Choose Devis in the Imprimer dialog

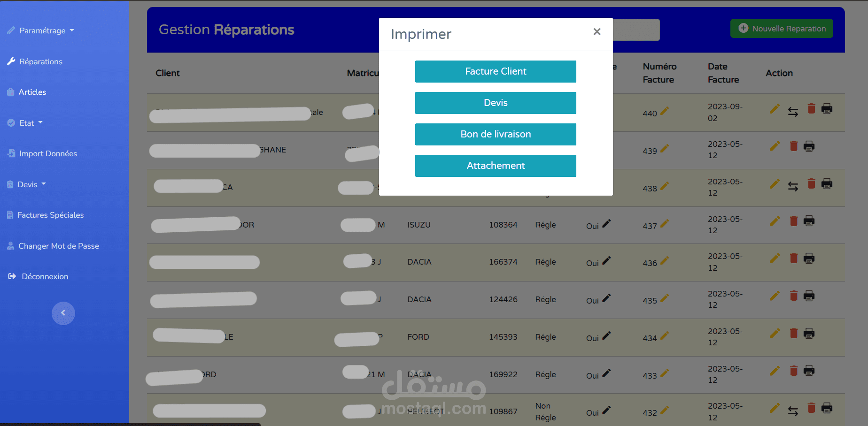pyautogui.click(x=496, y=103)
